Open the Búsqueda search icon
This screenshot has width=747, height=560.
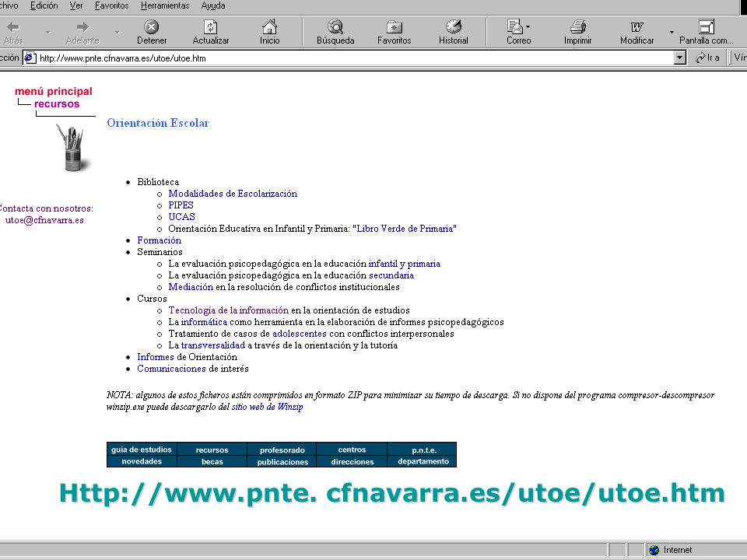[335, 26]
